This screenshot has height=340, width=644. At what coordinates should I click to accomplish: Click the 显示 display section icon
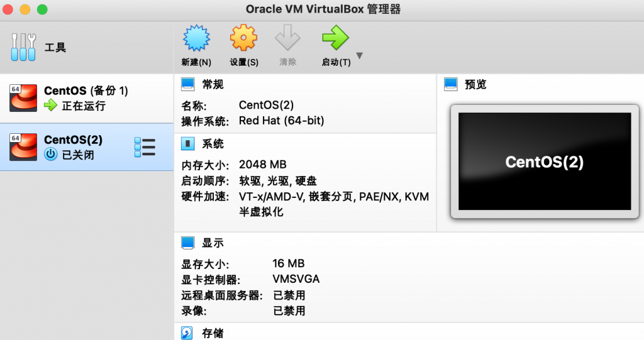tap(187, 243)
